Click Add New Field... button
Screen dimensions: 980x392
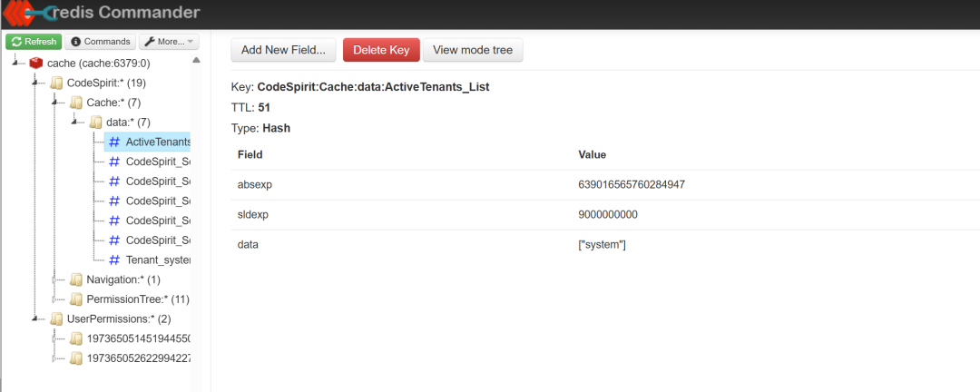point(284,50)
